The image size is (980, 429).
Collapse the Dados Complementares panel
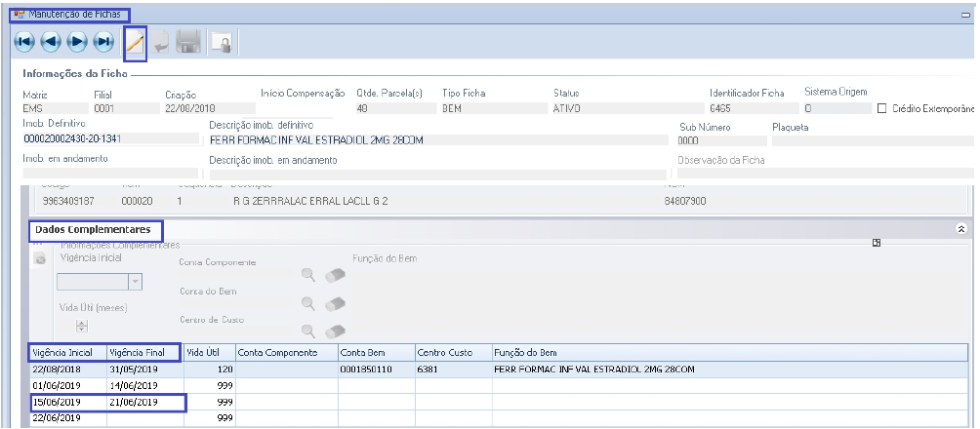pos(960,228)
